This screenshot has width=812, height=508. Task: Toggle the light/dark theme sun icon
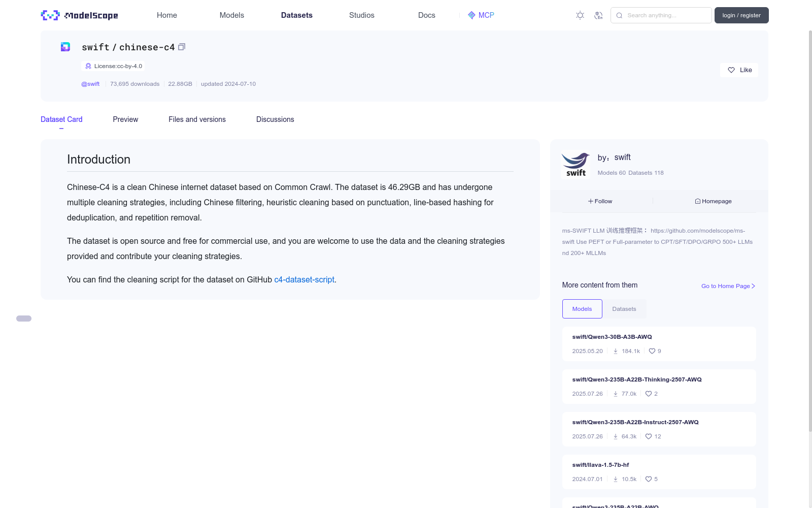pos(580,15)
